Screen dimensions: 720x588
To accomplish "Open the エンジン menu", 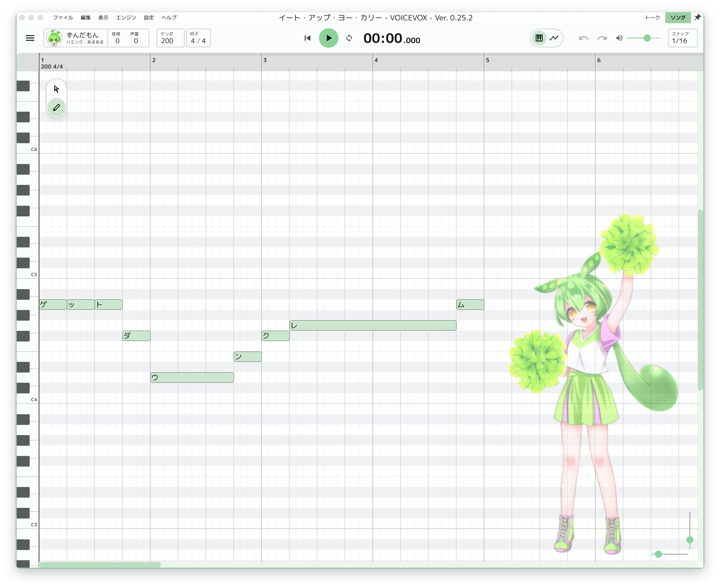I will pos(126,18).
